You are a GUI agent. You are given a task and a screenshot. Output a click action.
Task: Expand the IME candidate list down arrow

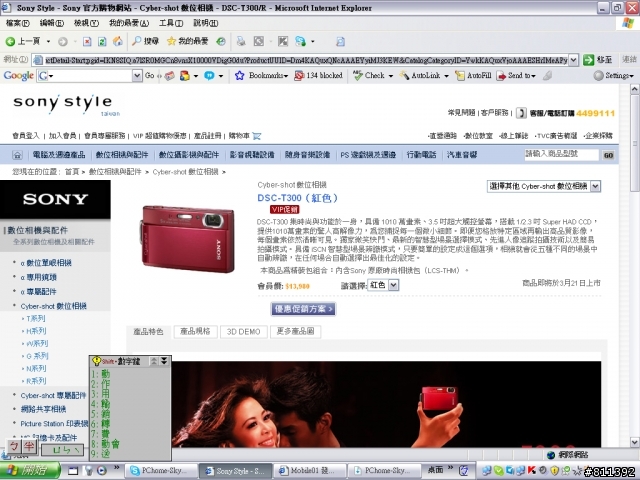(x=164, y=361)
